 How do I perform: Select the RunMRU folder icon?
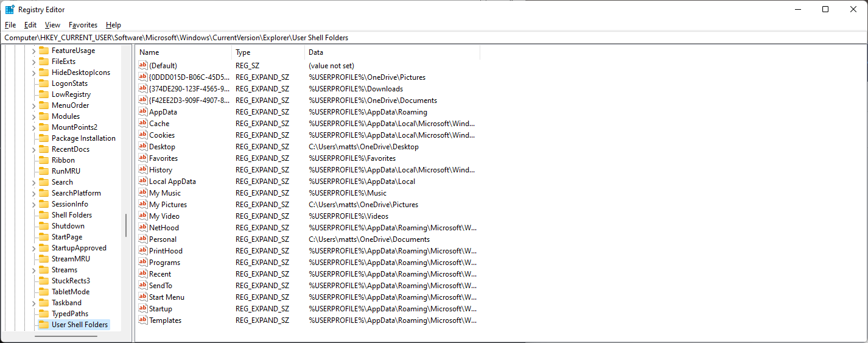click(43, 171)
